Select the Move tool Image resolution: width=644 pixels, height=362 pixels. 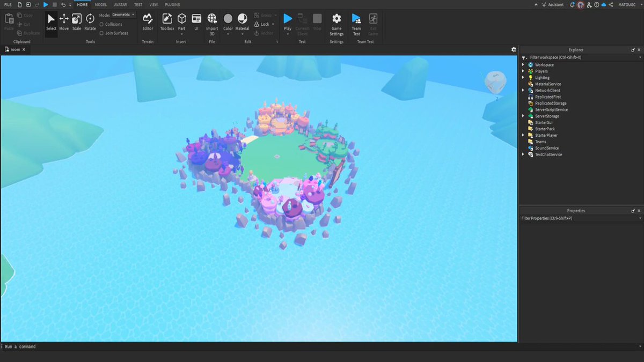(64, 22)
